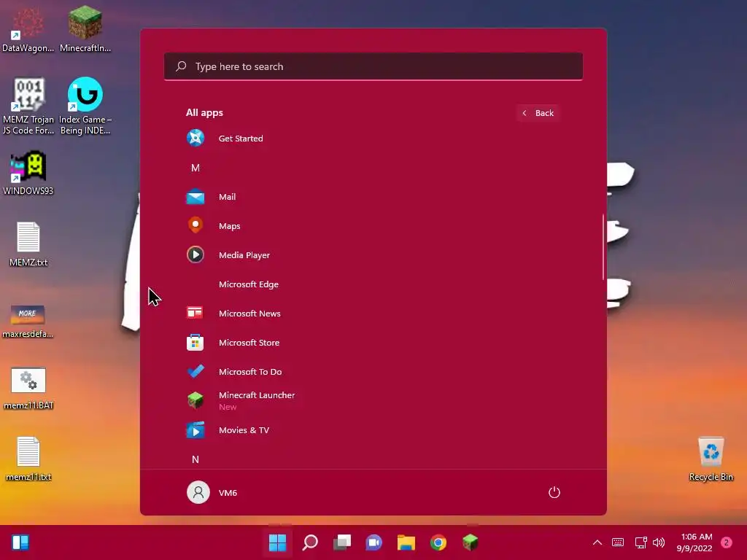Click the Media Player label
Viewport: 747px width, 560px height.
(244, 254)
